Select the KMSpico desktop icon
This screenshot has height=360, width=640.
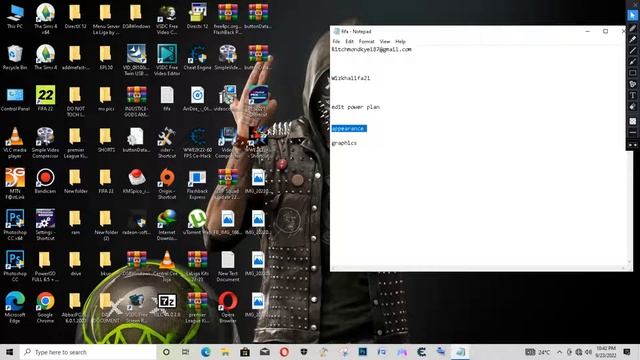[136, 181]
